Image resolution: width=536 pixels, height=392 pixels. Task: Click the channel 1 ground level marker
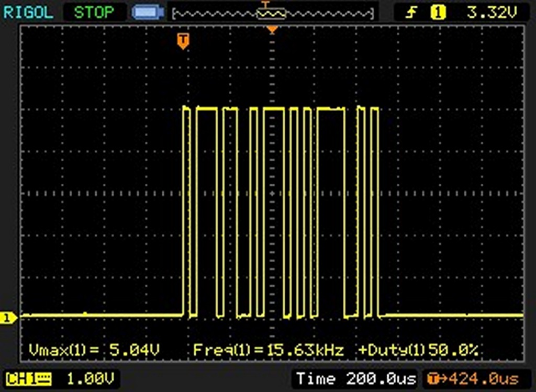(7, 318)
